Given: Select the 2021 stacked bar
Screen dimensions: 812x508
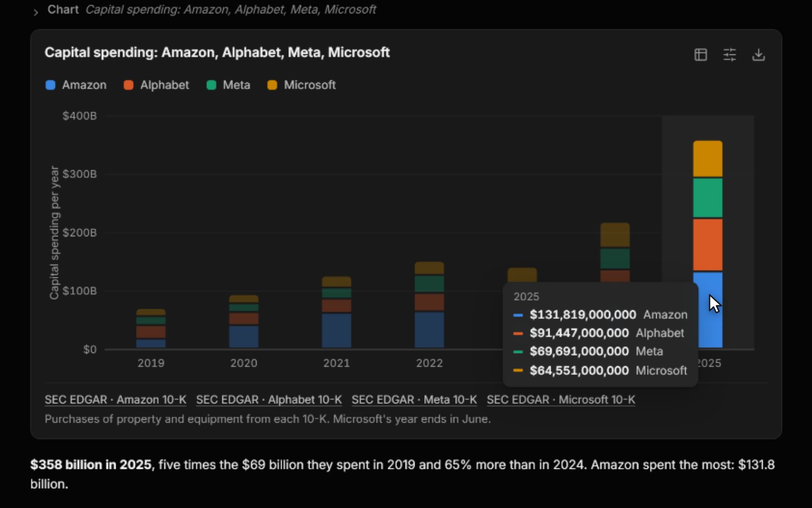Looking at the screenshot, I should point(336,312).
